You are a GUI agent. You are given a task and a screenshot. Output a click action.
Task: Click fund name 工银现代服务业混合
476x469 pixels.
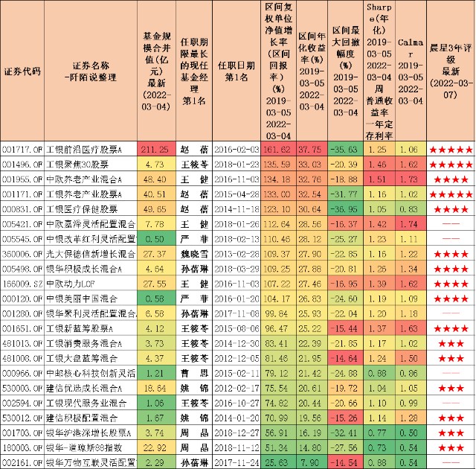click(x=91, y=403)
